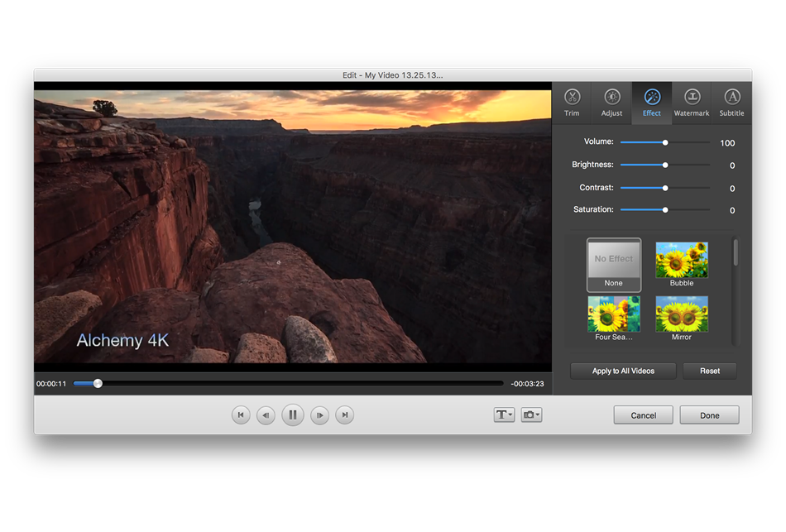Viewport: 786px width, 532px height.
Task: Expand the dropdown next to the T tool
Action: point(509,414)
